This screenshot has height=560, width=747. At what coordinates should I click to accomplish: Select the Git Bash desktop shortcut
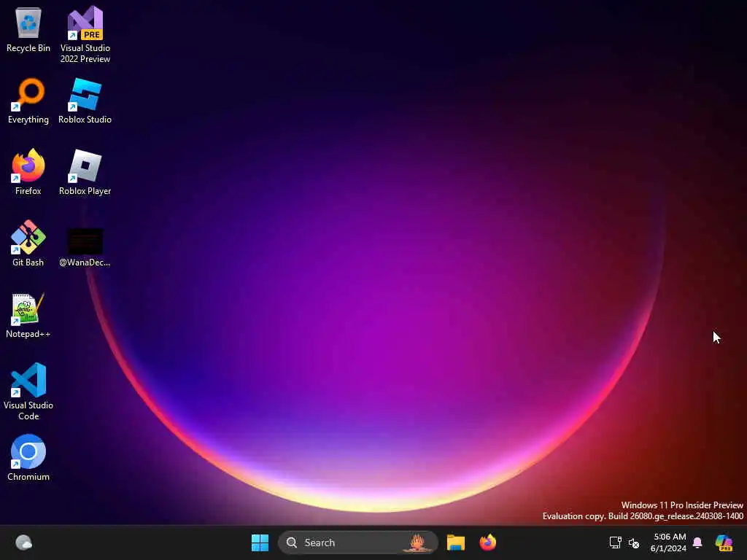point(28,244)
